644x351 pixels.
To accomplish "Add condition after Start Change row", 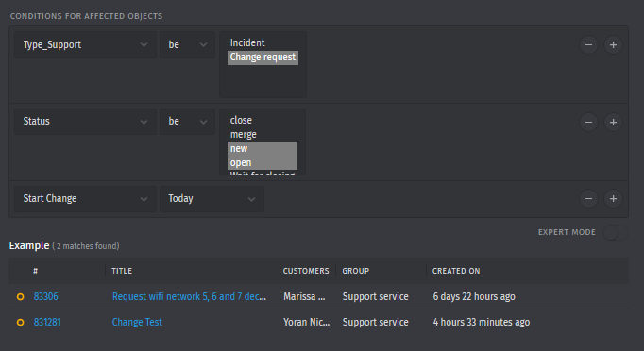I will pyautogui.click(x=613, y=199).
